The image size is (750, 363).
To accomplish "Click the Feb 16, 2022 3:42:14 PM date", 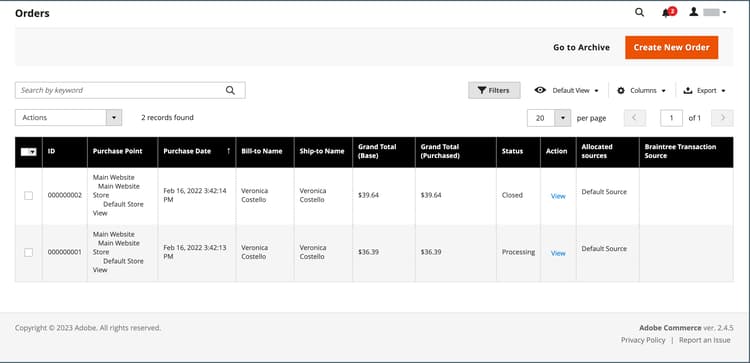I will pyautogui.click(x=195, y=195).
